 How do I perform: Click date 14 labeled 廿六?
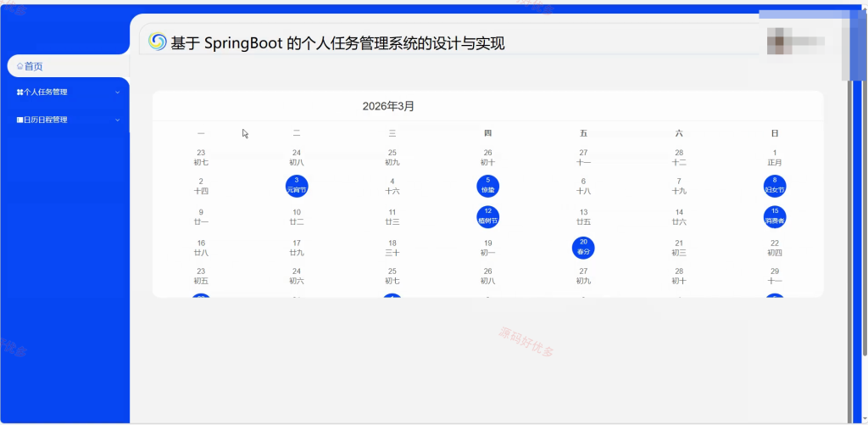coord(679,216)
